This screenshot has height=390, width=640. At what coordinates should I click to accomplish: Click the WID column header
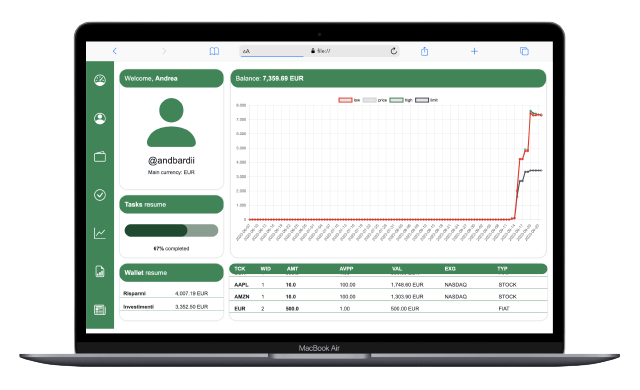click(x=266, y=269)
